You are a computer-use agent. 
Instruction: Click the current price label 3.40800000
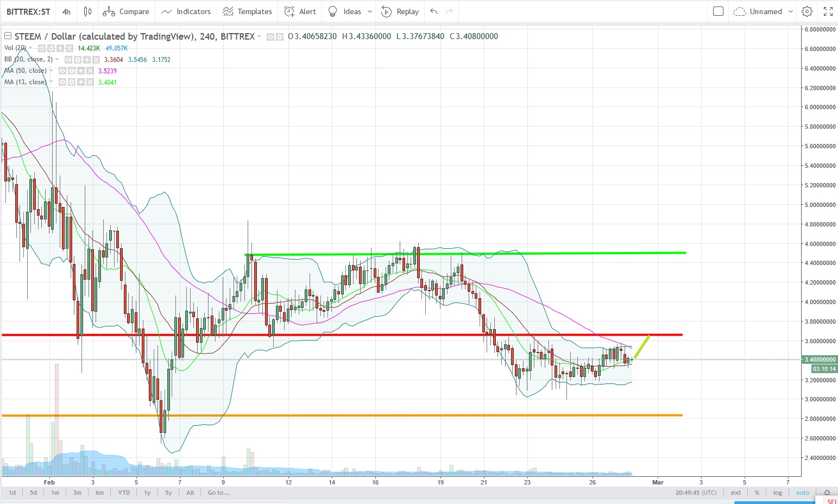[x=820, y=360]
